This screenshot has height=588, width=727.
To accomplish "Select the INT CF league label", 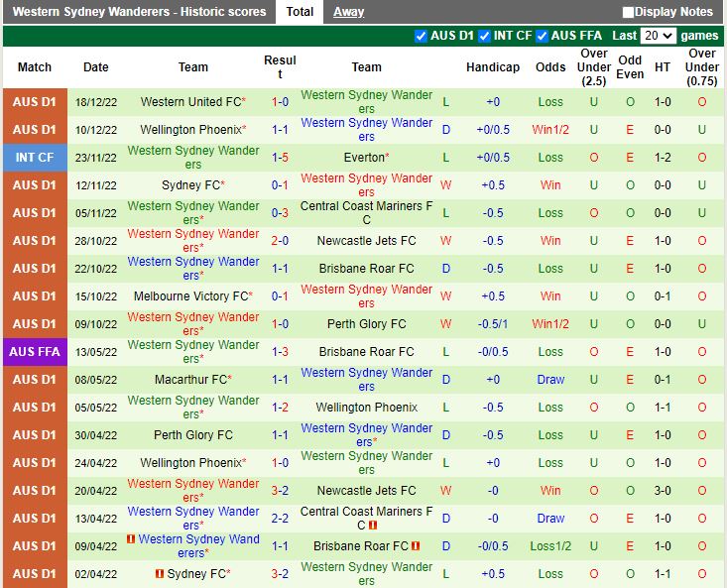I will [35, 158].
